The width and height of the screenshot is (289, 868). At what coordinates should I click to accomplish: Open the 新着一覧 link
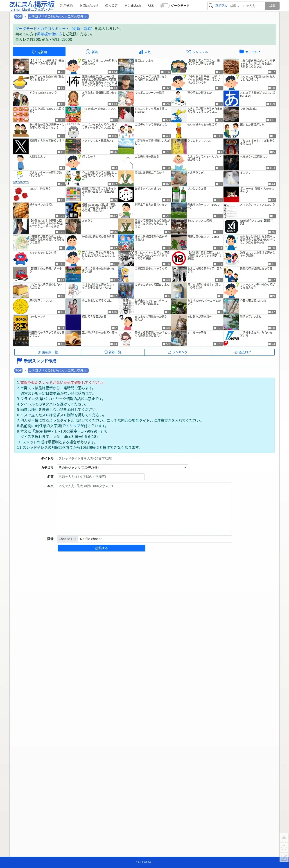coord(113,352)
